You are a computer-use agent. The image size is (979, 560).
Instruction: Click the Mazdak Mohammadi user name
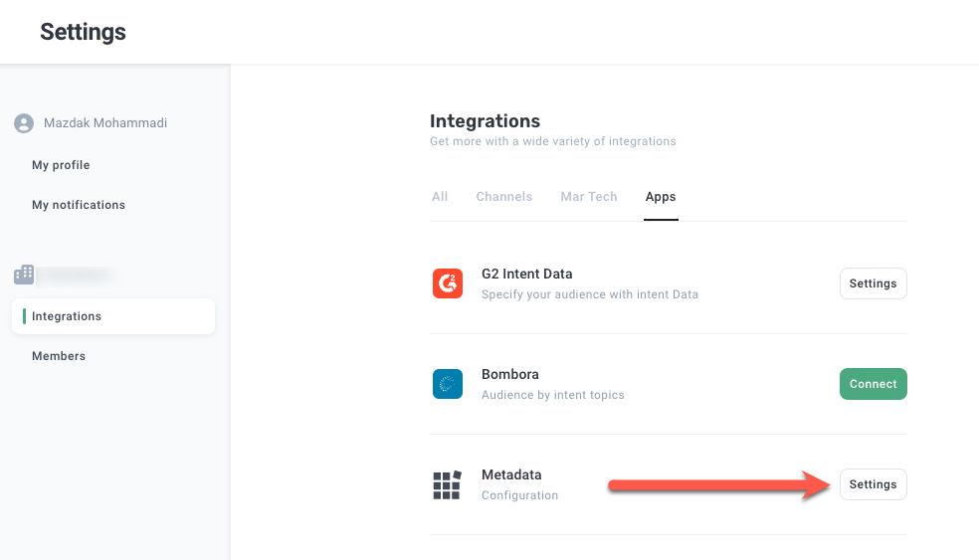(x=105, y=123)
